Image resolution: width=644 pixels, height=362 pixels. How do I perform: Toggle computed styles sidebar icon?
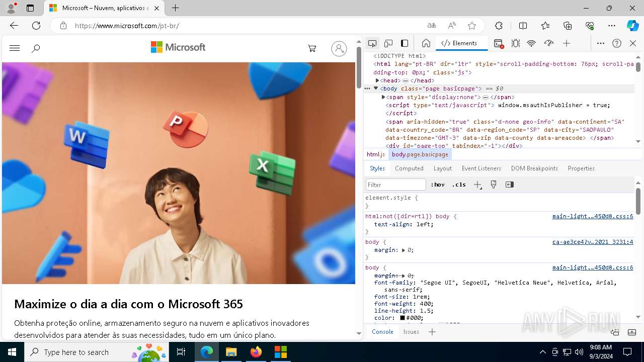click(x=510, y=185)
